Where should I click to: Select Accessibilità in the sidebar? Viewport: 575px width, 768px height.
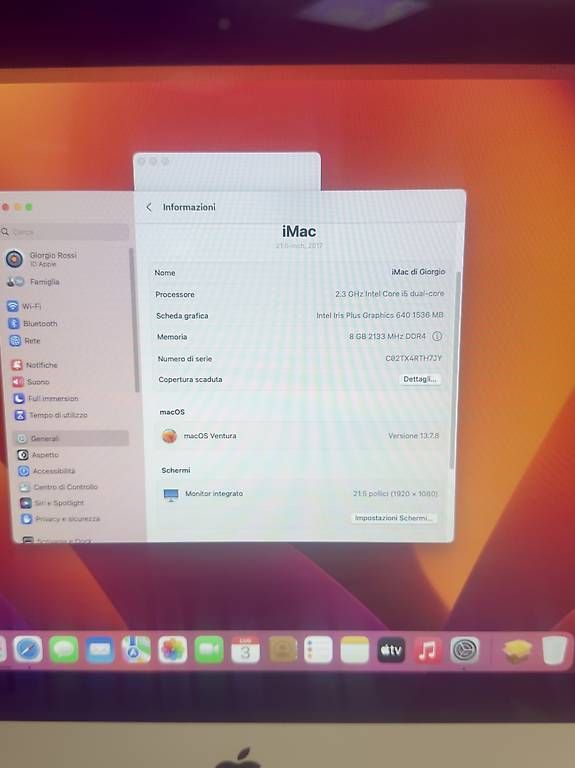click(x=47, y=471)
